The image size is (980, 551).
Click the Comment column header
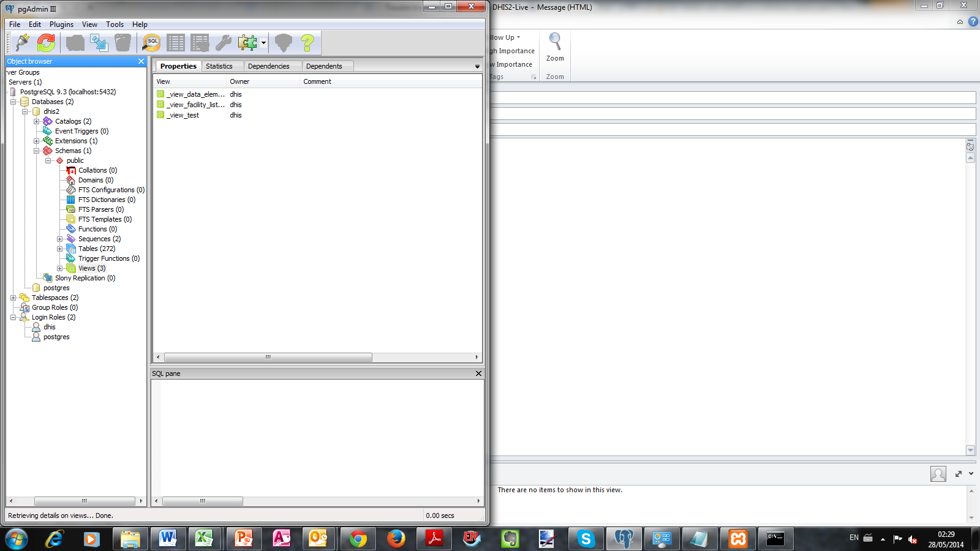click(391, 81)
